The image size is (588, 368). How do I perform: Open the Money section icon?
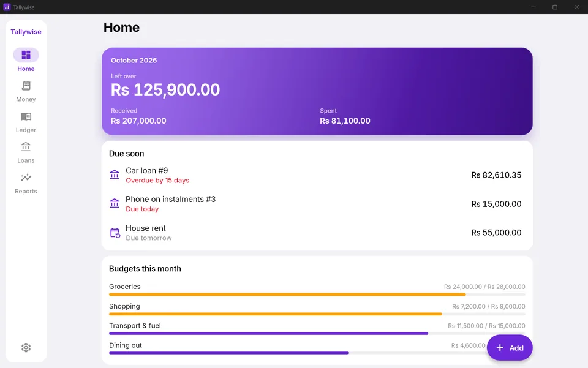click(26, 86)
